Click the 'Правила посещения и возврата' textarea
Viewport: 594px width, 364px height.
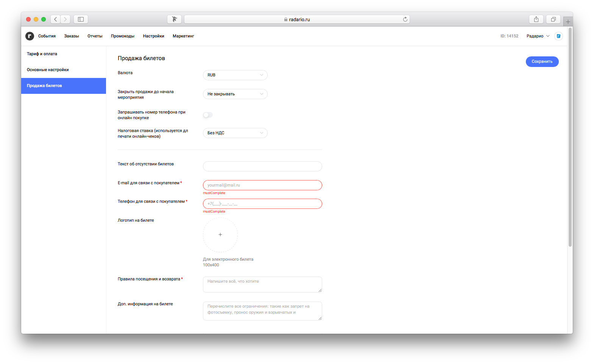pyautogui.click(x=262, y=285)
